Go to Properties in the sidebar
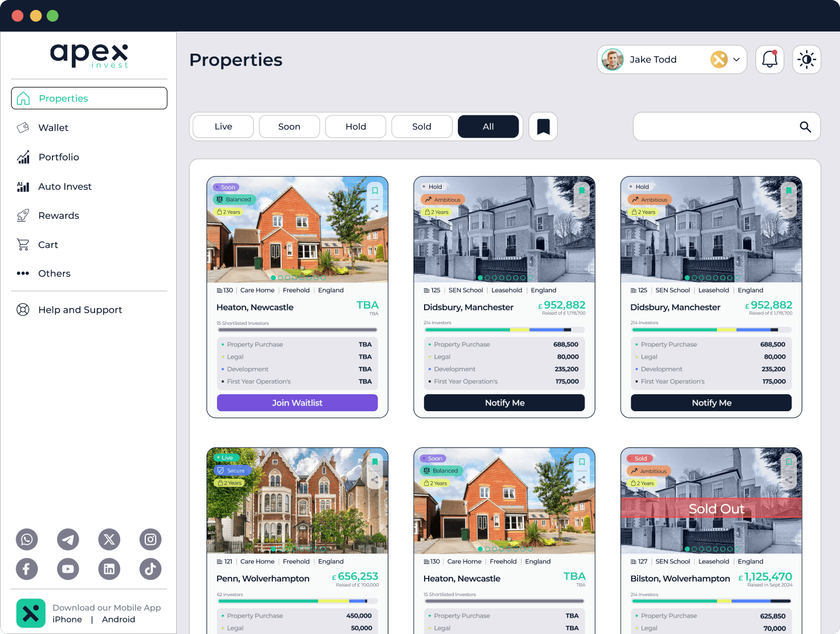The width and height of the screenshot is (840, 634). point(89,98)
